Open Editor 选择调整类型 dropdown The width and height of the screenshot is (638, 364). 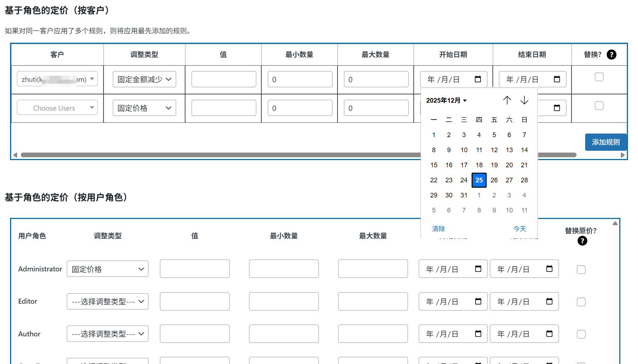click(107, 302)
